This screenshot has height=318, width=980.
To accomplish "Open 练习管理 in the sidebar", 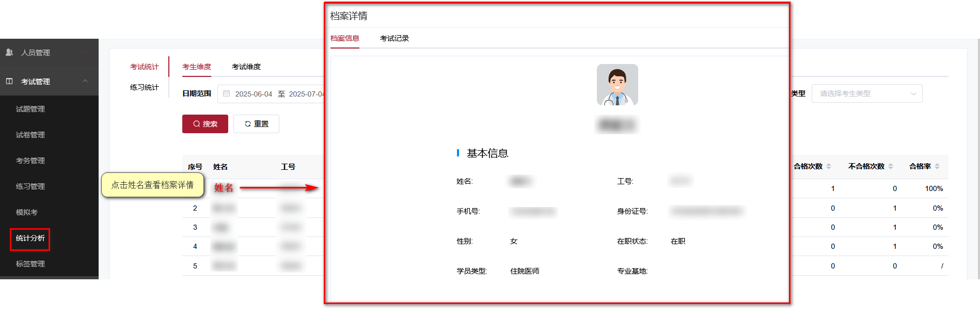I will (30, 186).
